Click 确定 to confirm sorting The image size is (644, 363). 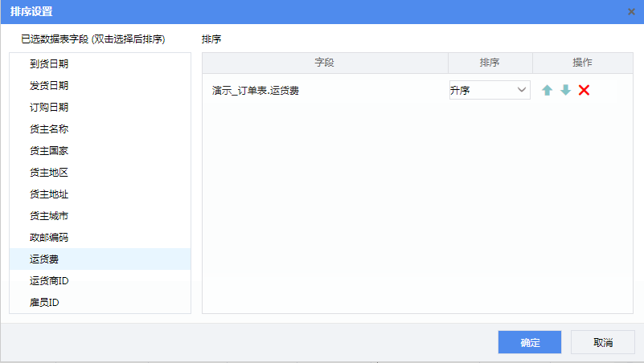click(530, 342)
